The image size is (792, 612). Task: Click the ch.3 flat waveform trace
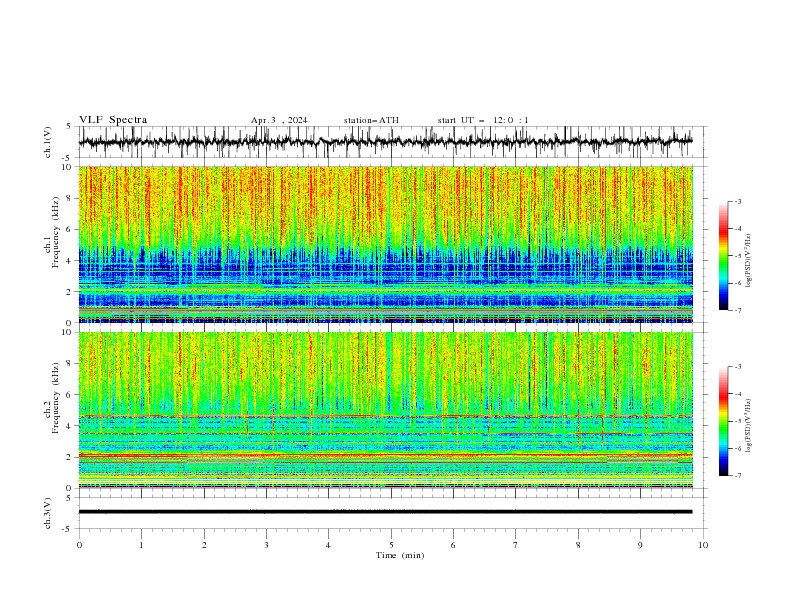[x=385, y=512]
